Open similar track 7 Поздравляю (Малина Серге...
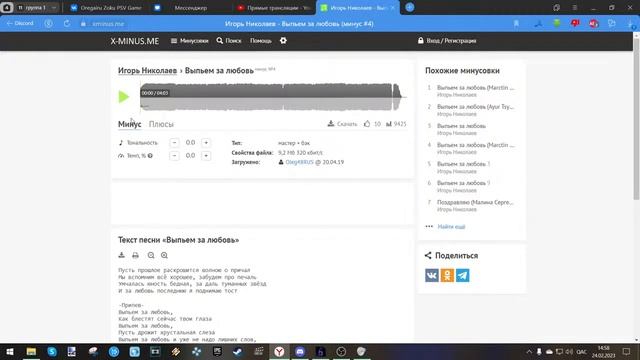The image size is (640, 360). click(475, 202)
